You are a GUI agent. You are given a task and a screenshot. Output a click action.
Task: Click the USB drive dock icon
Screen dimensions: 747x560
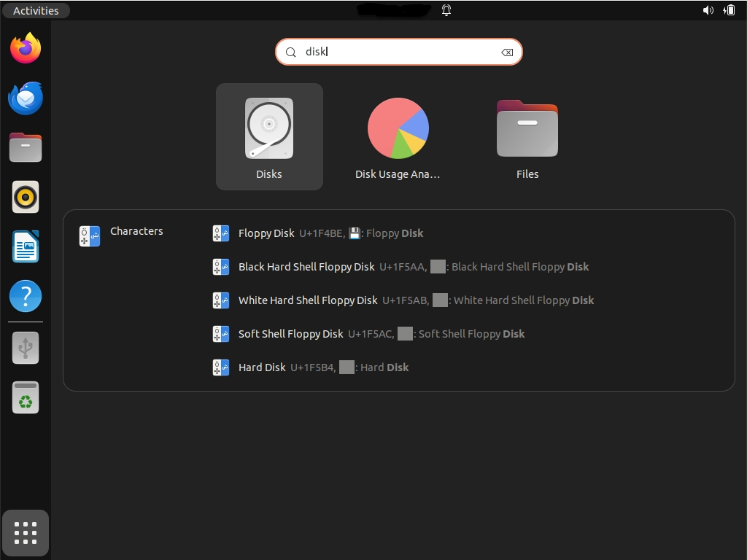[x=26, y=348]
